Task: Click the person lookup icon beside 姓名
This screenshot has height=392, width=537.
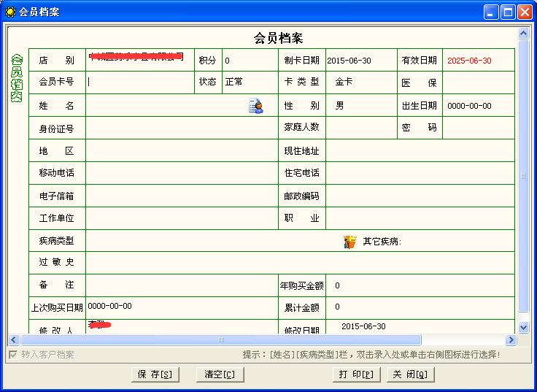Action: [x=256, y=106]
